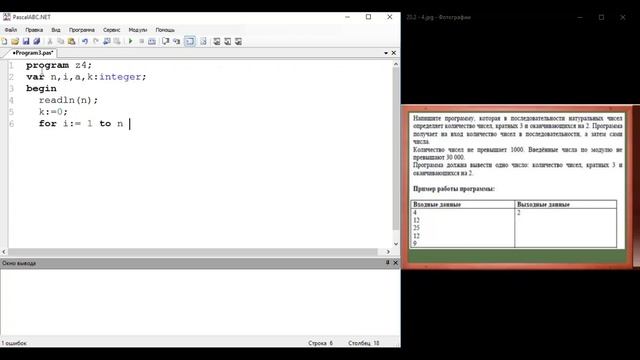Minimize the PascalABC.NET window
The image size is (640, 360).
(x=347, y=17)
